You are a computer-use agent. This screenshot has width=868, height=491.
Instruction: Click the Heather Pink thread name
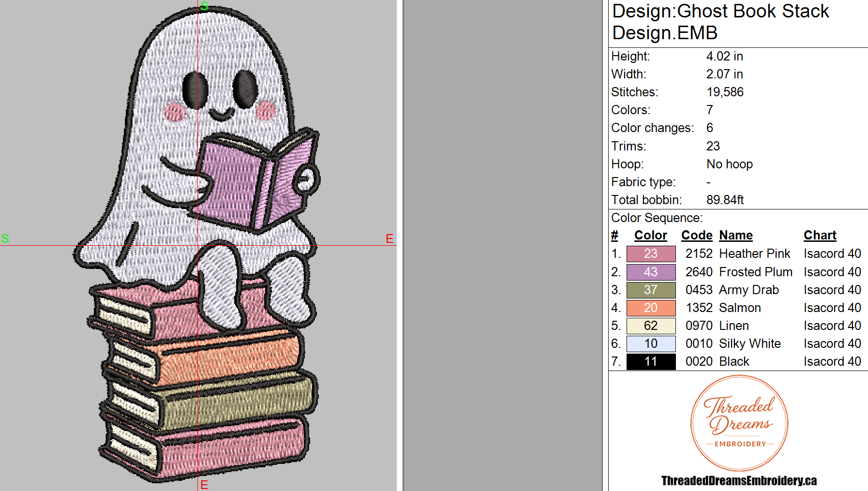pyautogui.click(x=755, y=253)
